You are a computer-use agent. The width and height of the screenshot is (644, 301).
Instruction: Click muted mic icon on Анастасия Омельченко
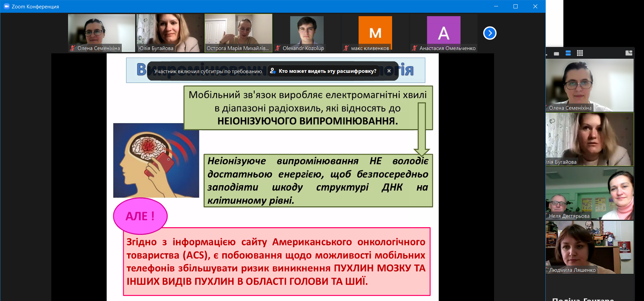tap(415, 48)
